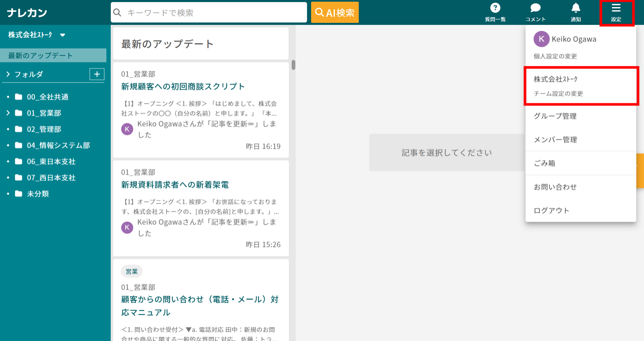Click the AI検索 button
This screenshot has height=341, width=644.
click(x=335, y=12)
